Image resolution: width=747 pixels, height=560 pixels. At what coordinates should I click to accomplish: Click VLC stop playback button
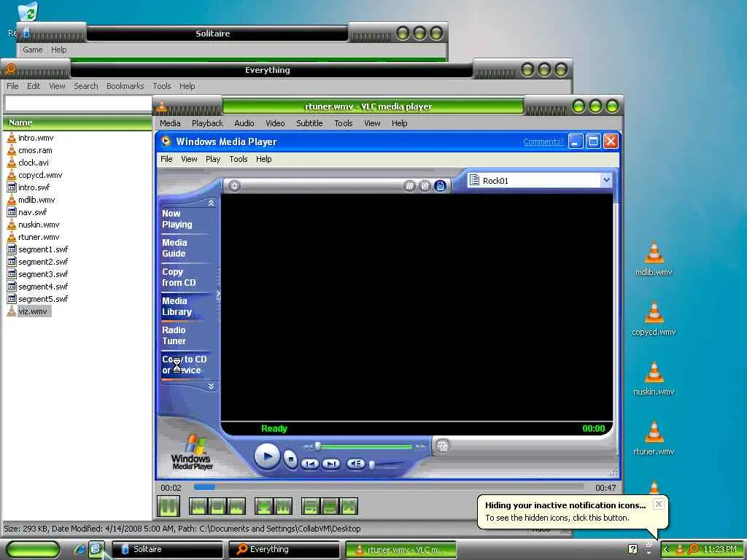coord(217,506)
